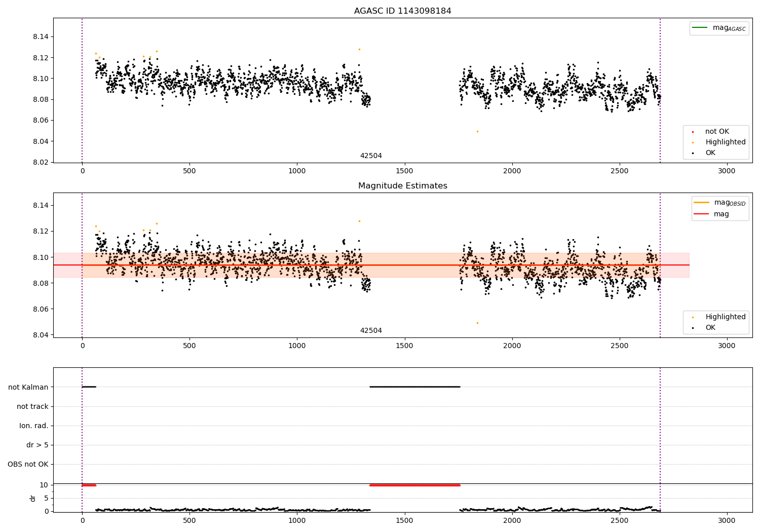
Task: Click the rotated 'dr' y-axis label
Action: (x=33, y=498)
